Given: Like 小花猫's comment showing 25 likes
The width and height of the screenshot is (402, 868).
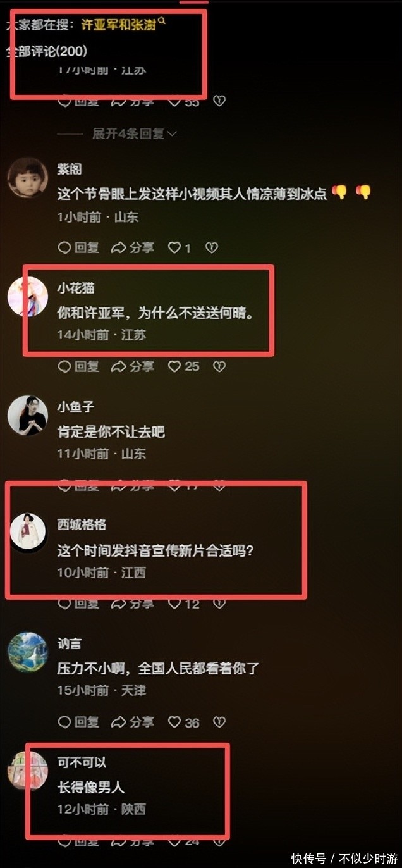Looking at the screenshot, I should click(174, 366).
